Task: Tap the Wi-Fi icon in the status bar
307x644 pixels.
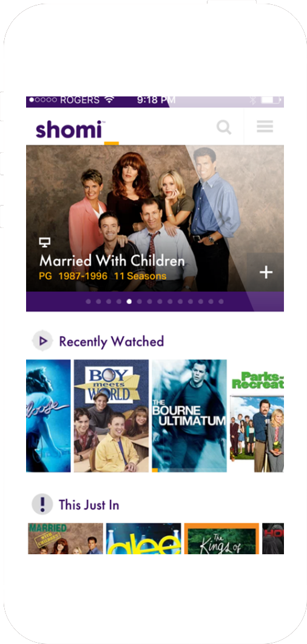Action: 109,100
